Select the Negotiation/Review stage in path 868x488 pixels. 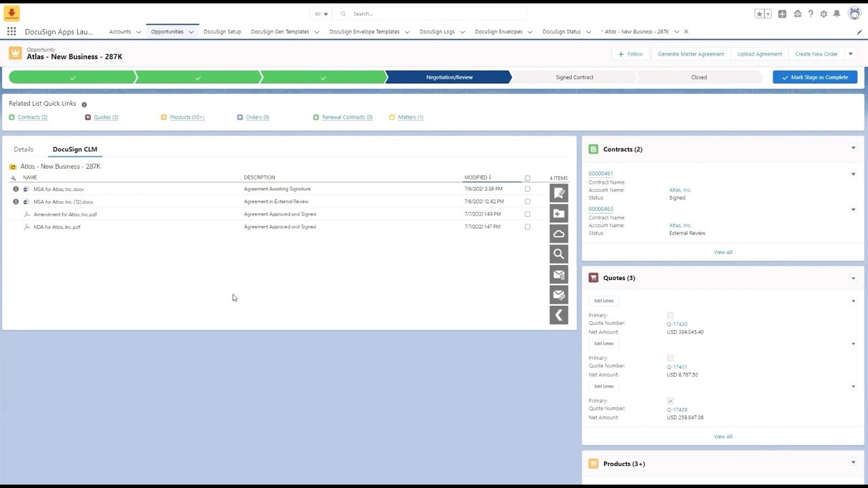point(449,77)
